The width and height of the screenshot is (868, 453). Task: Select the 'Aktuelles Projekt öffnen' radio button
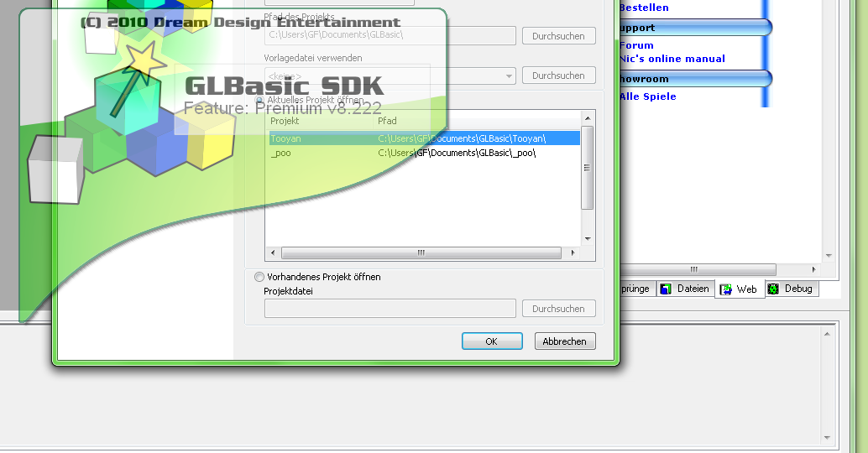click(259, 100)
